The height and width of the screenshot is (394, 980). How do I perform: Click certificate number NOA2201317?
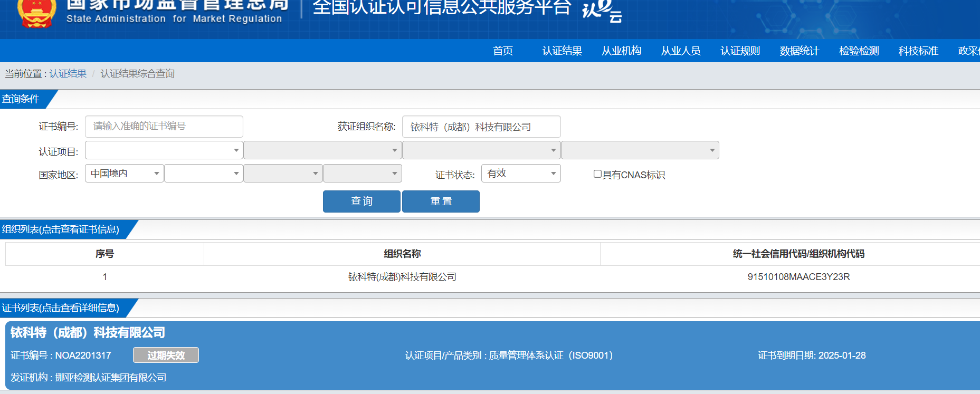[x=83, y=355]
